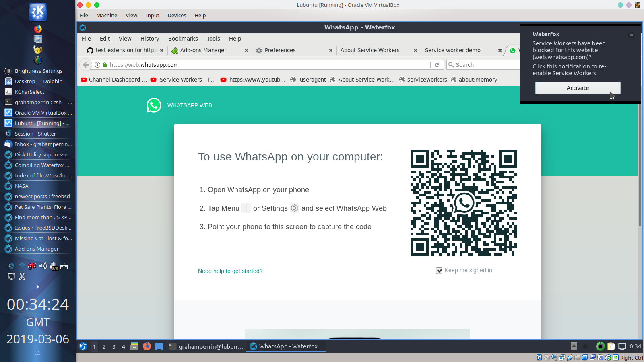Screen dimensions: 644x362
Task: Click the QR code image
Action: 464,203
